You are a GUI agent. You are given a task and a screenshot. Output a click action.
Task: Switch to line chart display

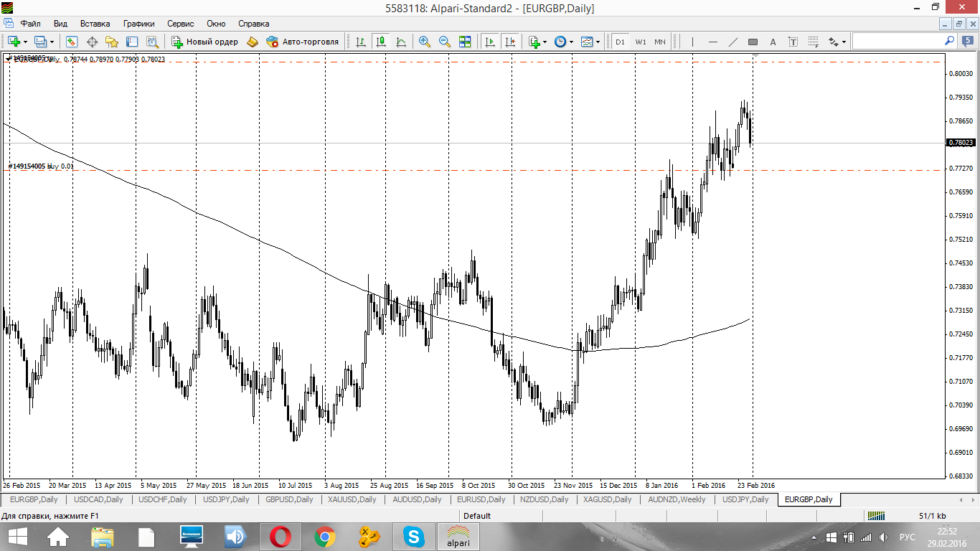pyautogui.click(x=401, y=42)
